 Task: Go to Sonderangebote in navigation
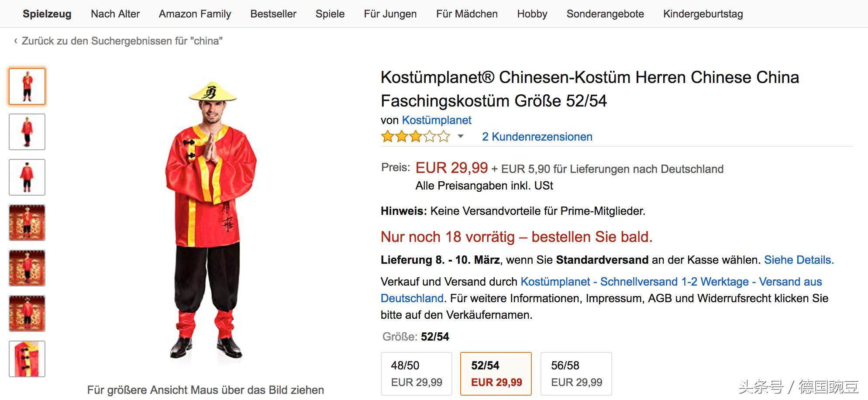pyautogui.click(x=605, y=14)
